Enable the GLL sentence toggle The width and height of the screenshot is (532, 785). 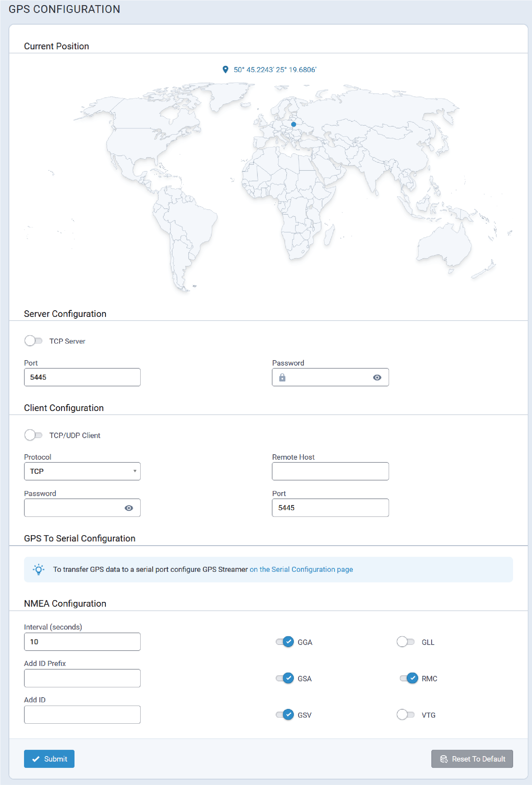point(405,642)
